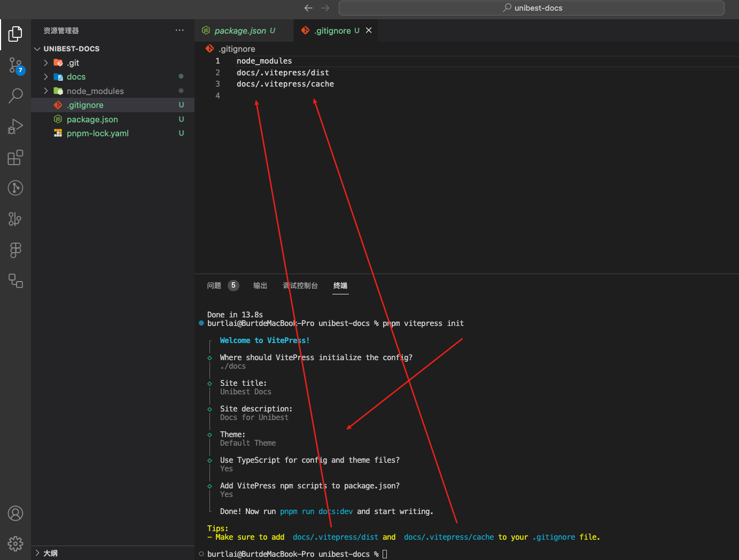This screenshot has width=739, height=560.
Task: Click the package.json tab file icon
Action: point(206,30)
